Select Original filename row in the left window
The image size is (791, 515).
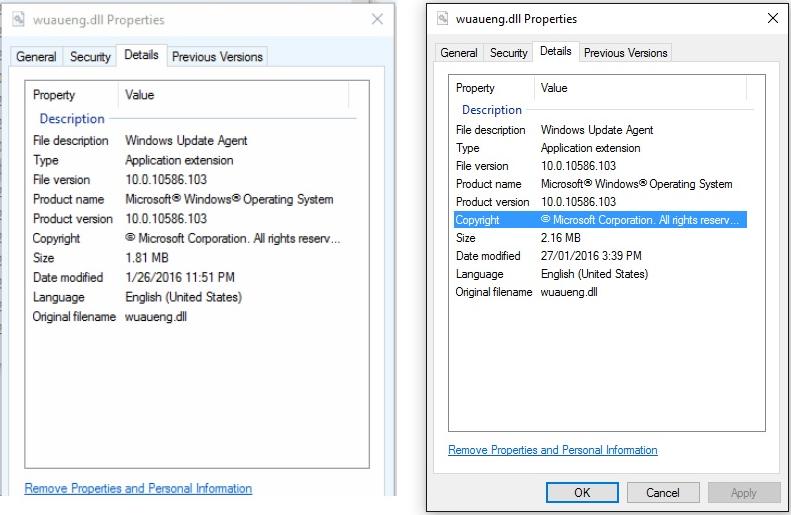point(187,317)
